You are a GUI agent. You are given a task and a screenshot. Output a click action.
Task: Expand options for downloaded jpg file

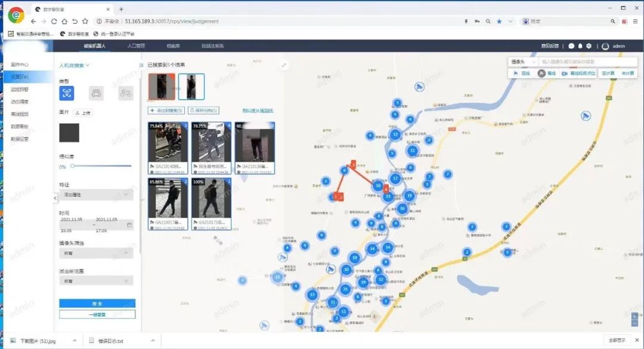pyautogui.click(x=75, y=341)
